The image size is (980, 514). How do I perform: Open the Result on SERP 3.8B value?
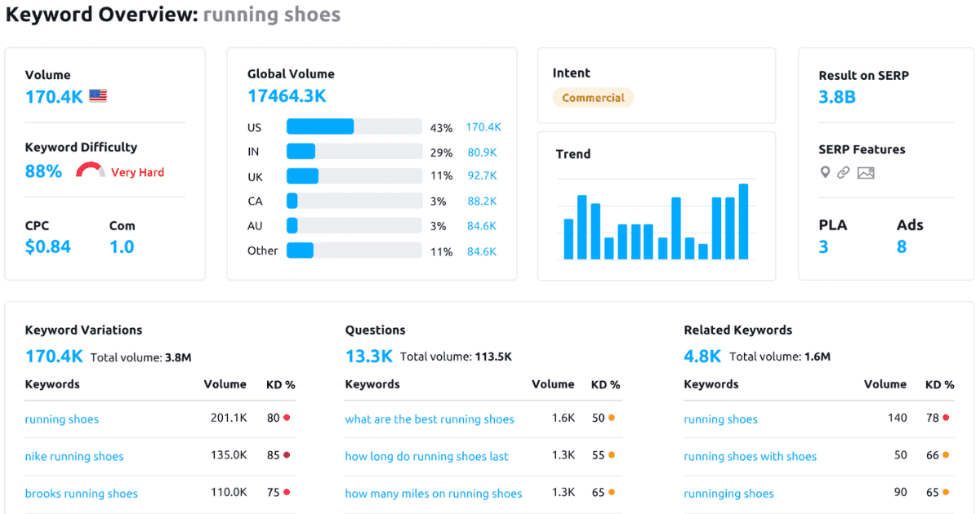click(837, 97)
